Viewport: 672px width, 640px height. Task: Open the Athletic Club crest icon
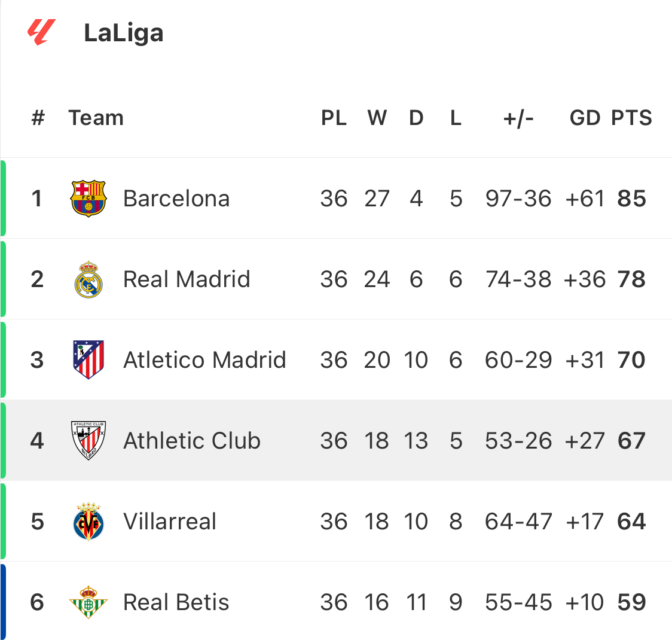coord(88,440)
